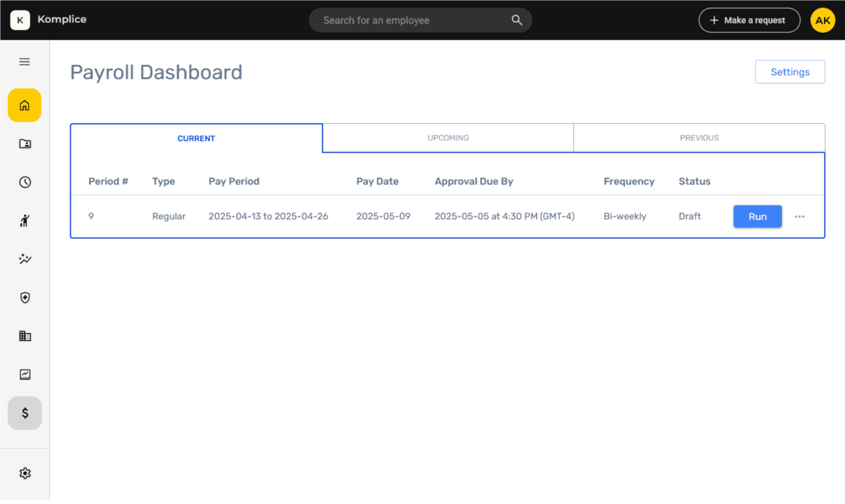Click the 2025-05-09 pay date cell
845x504 pixels.
pyautogui.click(x=383, y=216)
